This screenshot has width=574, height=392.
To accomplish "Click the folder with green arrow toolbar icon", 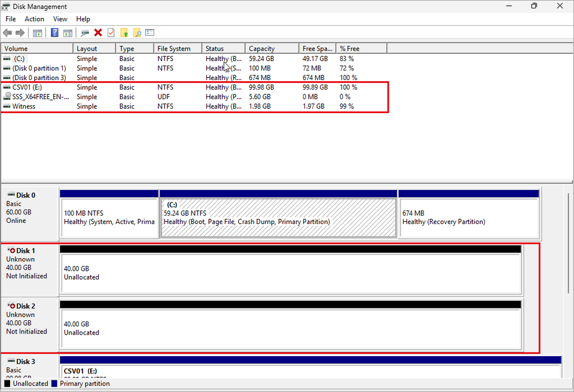I will coord(124,33).
